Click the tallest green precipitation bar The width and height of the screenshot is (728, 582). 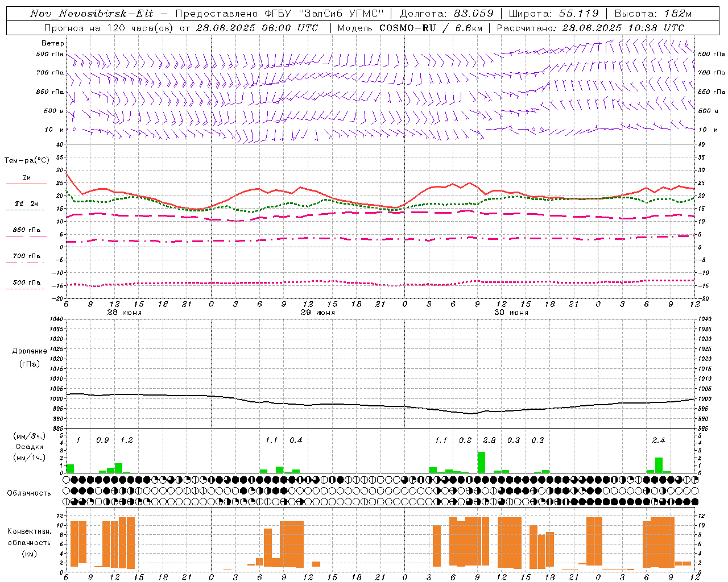pos(481,462)
